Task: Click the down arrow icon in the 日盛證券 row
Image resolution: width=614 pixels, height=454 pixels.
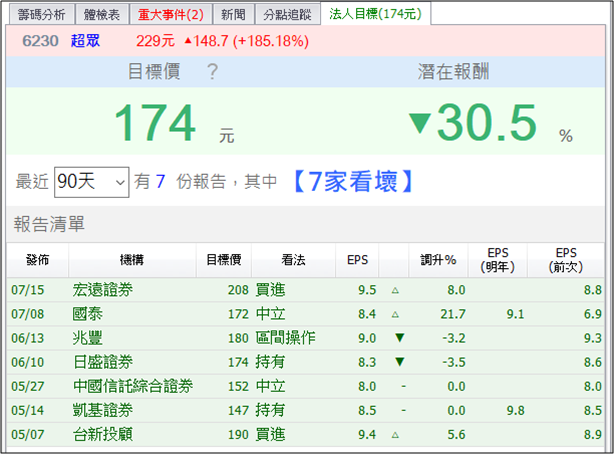Action: tap(399, 362)
